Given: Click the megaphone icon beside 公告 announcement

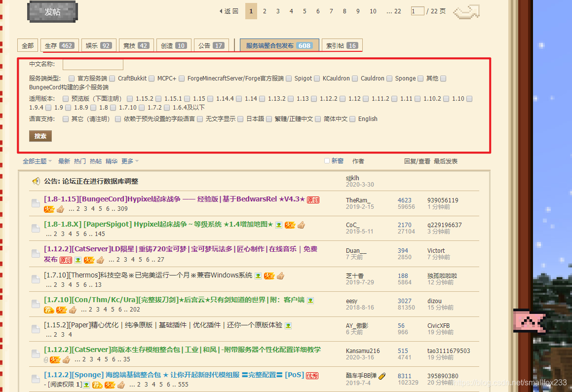Looking at the screenshot, I should coord(36,181).
